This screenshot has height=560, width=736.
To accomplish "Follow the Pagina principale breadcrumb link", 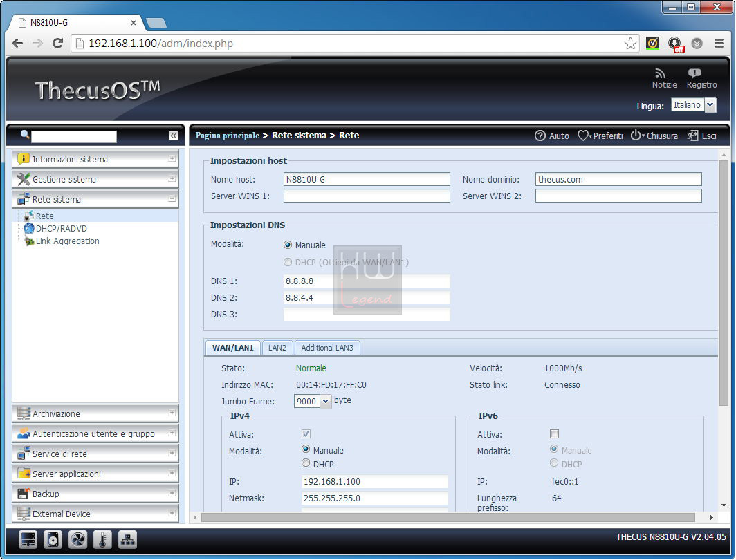I will pyautogui.click(x=227, y=135).
